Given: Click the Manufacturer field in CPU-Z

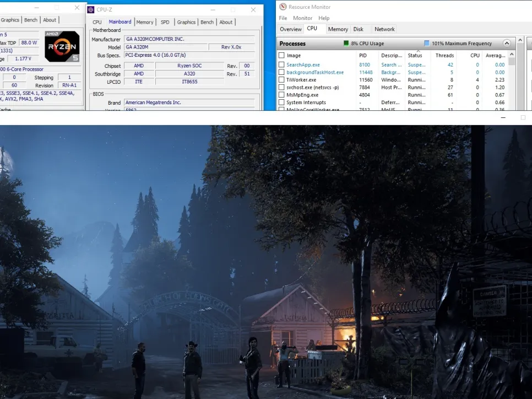Looking at the screenshot, I should [x=189, y=39].
